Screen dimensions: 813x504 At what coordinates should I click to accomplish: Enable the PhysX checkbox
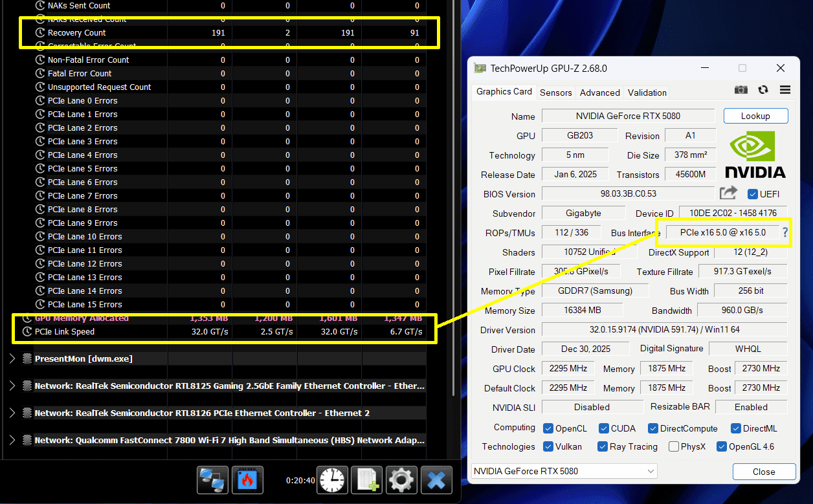[x=674, y=446]
